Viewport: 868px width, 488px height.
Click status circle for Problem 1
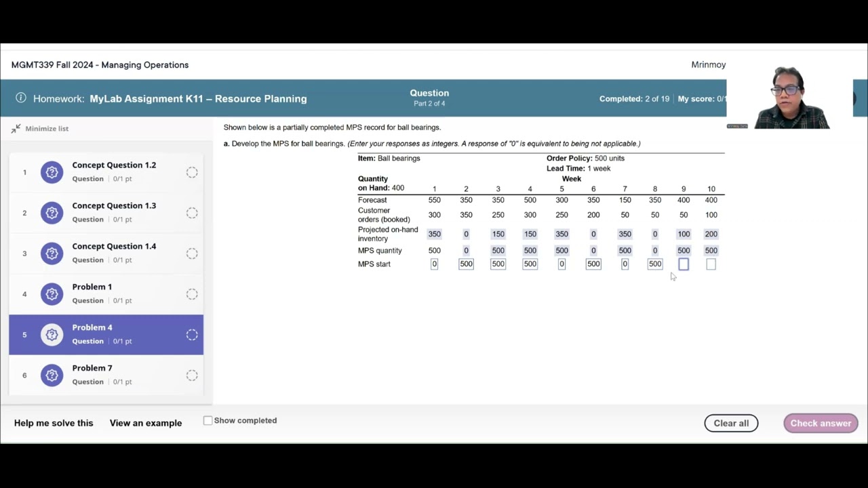192,294
